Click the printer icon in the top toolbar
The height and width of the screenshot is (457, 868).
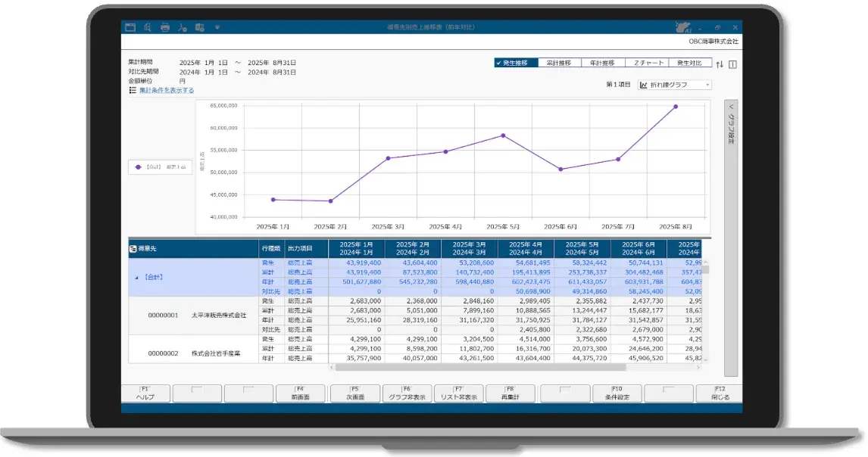[x=164, y=27]
